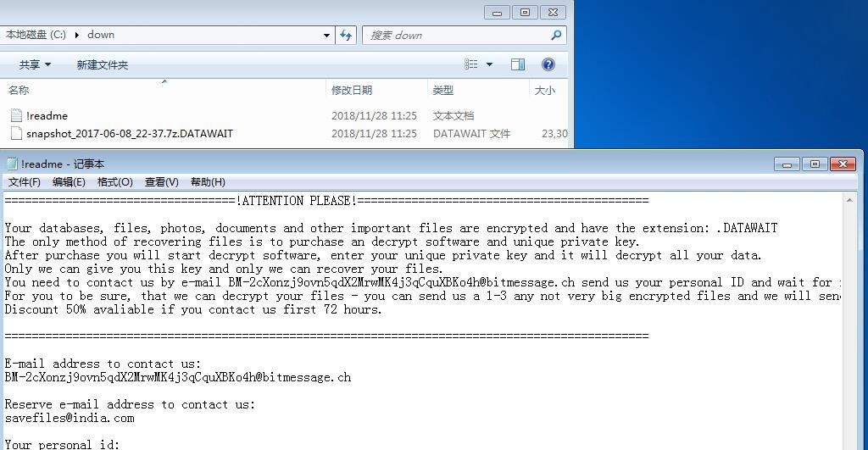The height and width of the screenshot is (450, 868).
Task: Open the 文件(F) menu in Notepad
Action: coord(24,182)
